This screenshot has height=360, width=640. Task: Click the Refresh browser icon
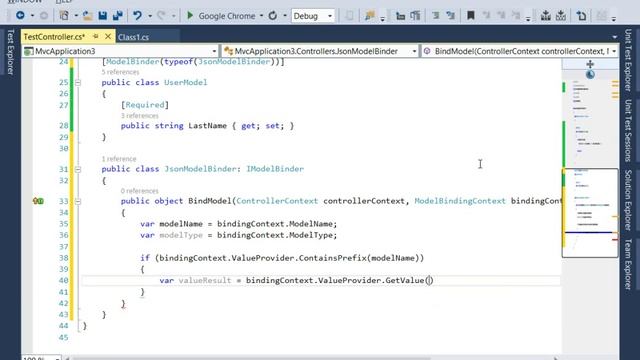pos(273,16)
